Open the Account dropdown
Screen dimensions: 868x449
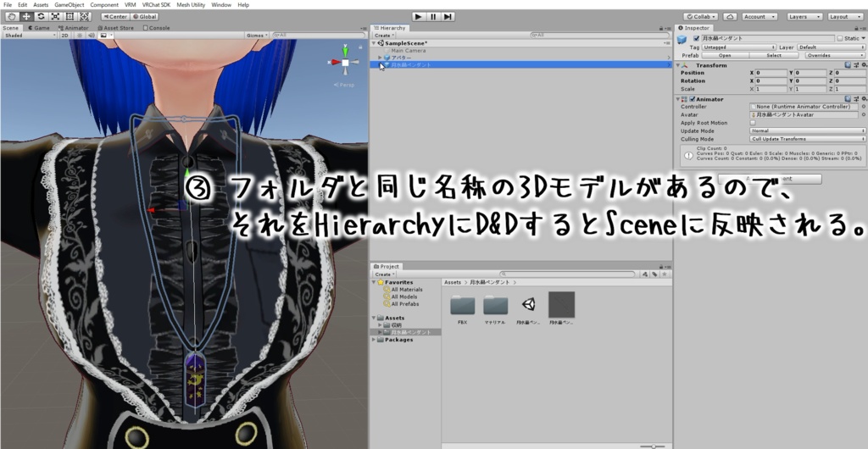(759, 17)
